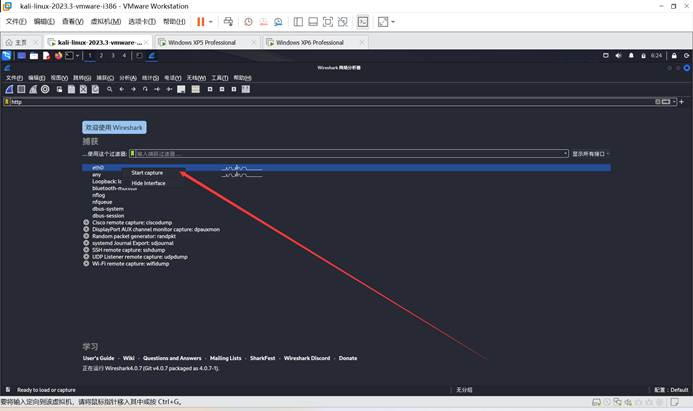This screenshot has height=411, width=693.
Task: Open the Donate link
Action: point(348,358)
